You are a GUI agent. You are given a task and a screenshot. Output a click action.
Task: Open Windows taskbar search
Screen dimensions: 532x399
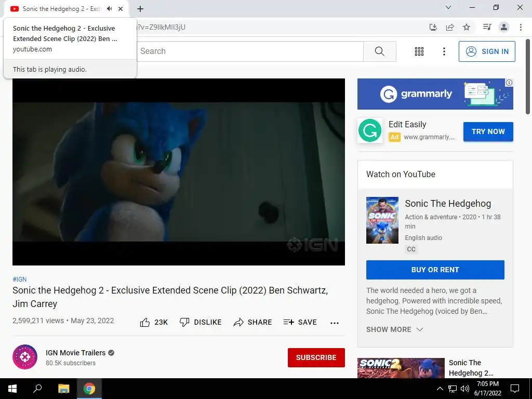click(37, 389)
